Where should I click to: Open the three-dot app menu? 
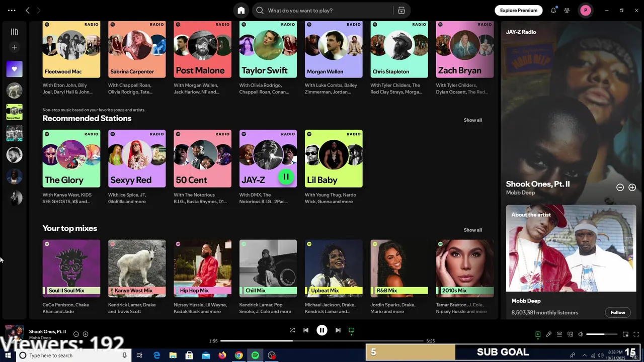point(12,10)
